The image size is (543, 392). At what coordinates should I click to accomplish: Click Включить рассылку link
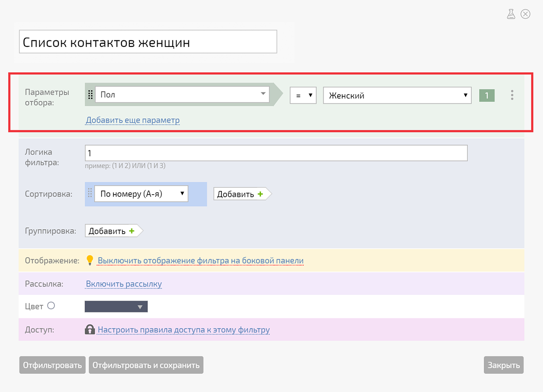click(x=124, y=284)
